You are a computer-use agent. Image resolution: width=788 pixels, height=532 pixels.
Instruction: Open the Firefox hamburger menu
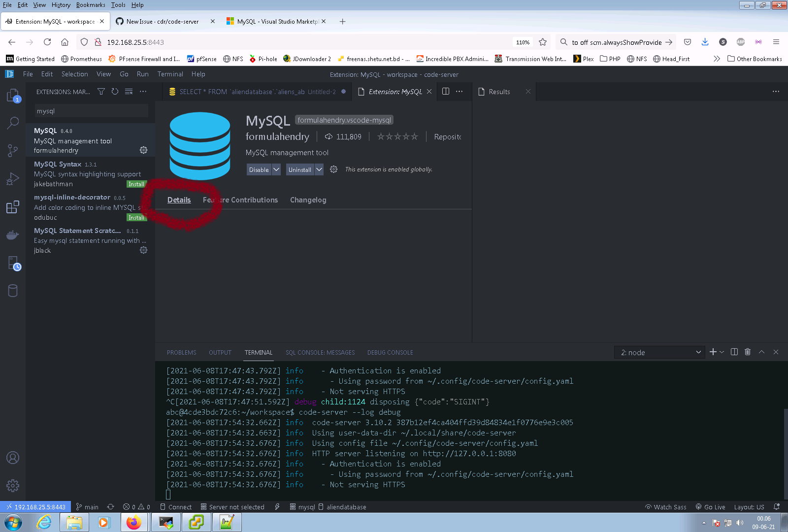(x=776, y=42)
